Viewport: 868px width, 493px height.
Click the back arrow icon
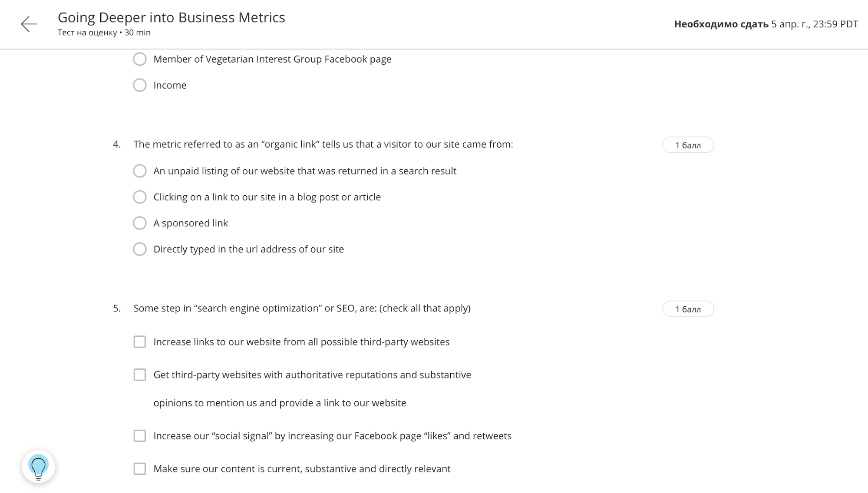pos(29,24)
